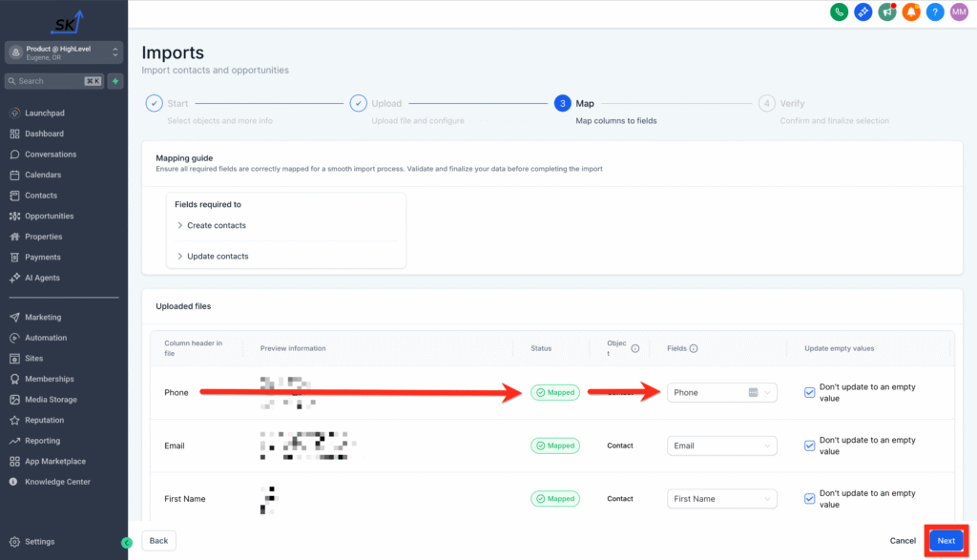Screen dimensions: 977x560
Task: Click the green quick action lightning icon
Action: 115,81
